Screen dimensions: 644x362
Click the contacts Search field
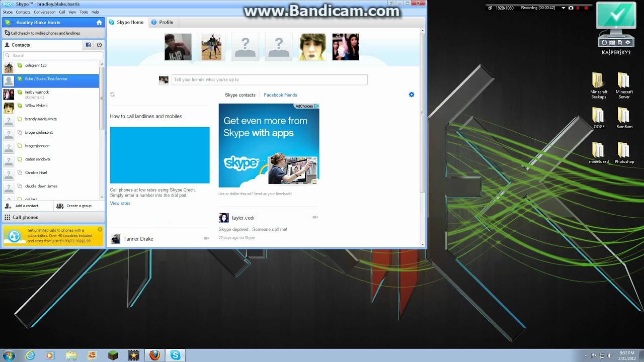pyautogui.click(x=53, y=55)
